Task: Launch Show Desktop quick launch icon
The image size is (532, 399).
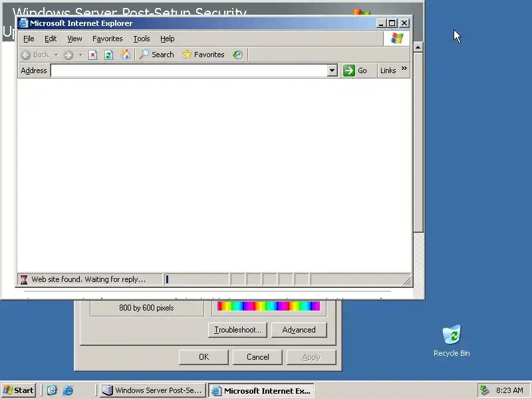Action: [x=52, y=390]
